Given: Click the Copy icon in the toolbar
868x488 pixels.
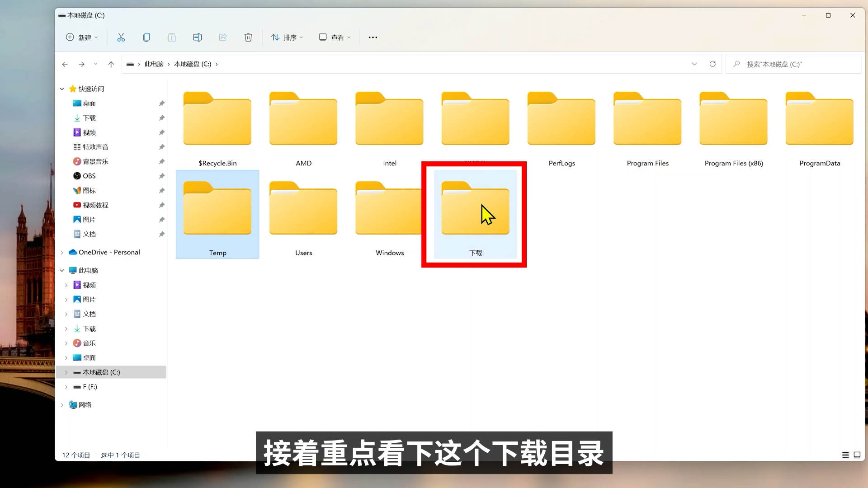Looking at the screenshot, I should [146, 37].
